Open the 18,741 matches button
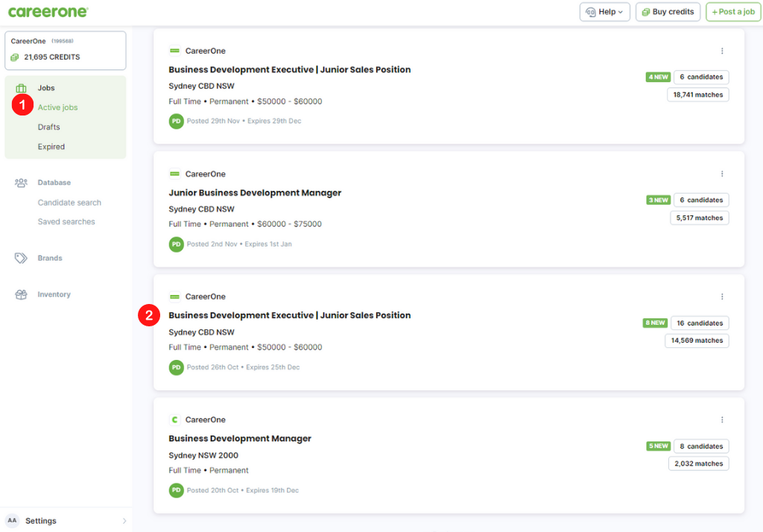Image resolution: width=763 pixels, height=532 pixels. 697,95
